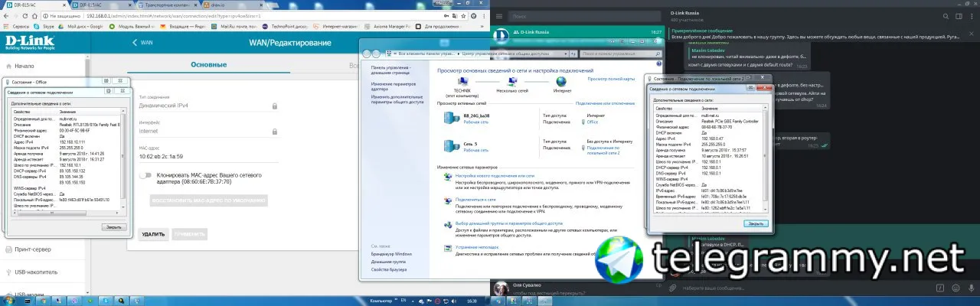
Task: Open Свойства браузера link
Action: click(x=390, y=269)
